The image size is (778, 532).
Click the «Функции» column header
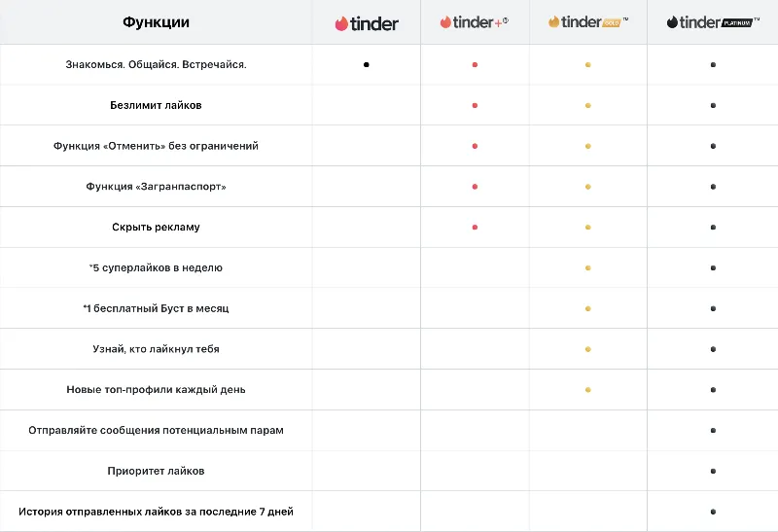[x=156, y=22]
